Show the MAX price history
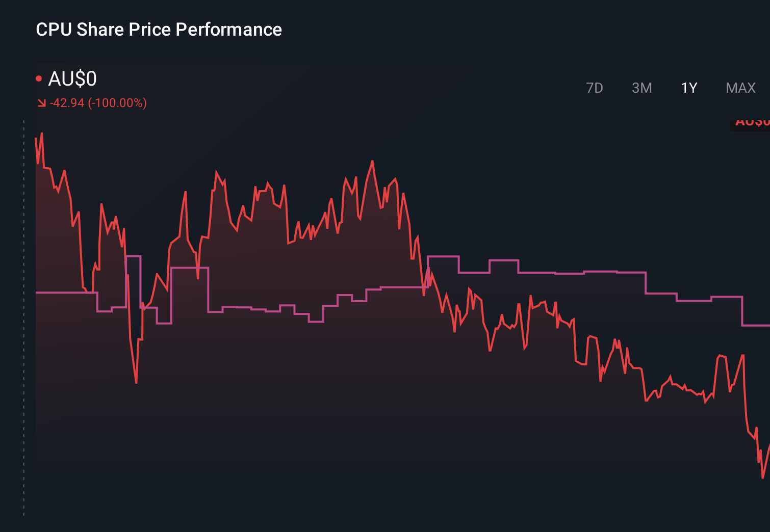 point(740,88)
